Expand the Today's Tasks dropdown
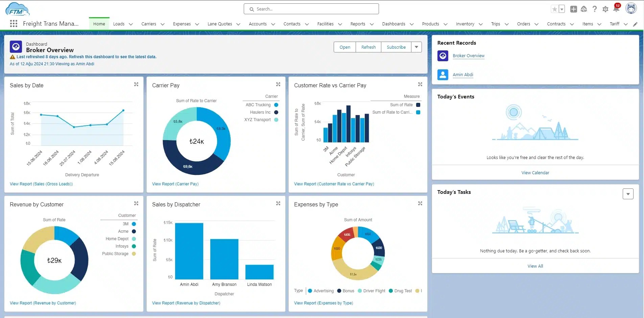 (x=628, y=194)
